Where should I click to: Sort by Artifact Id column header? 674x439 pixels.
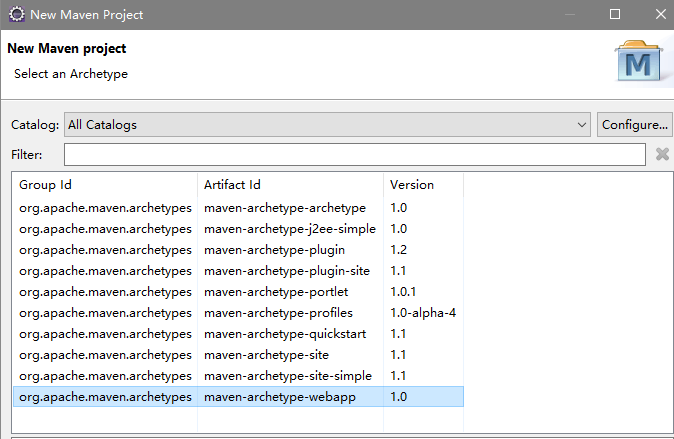pos(291,185)
